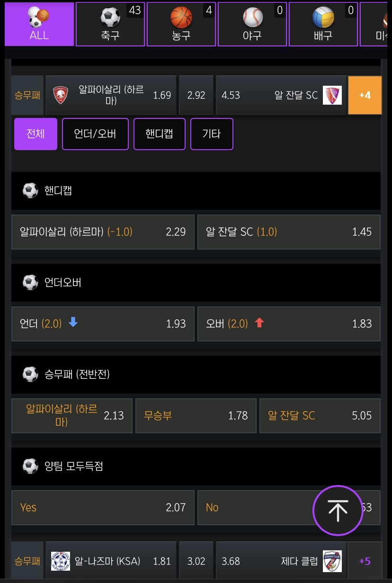Collapse extra markets with the orange +4 button
392x583 pixels.
(x=365, y=95)
